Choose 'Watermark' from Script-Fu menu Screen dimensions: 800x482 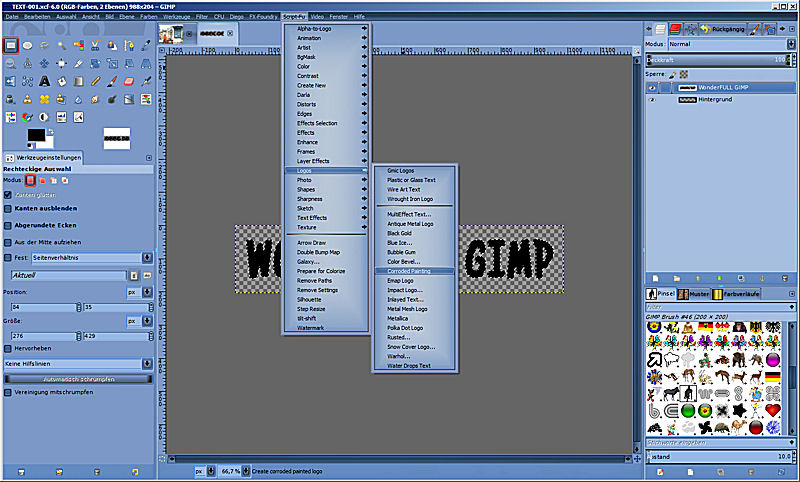(x=326, y=328)
